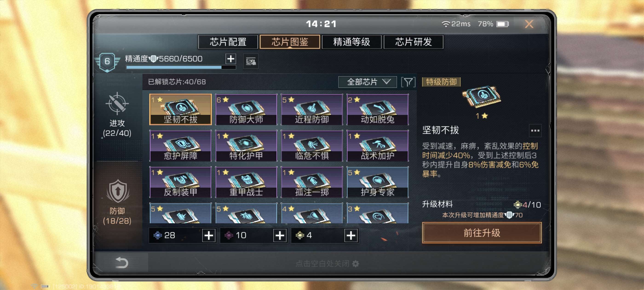Open the mastery info card icon
This screenshot has height=290, width=644.
[251, 61]
